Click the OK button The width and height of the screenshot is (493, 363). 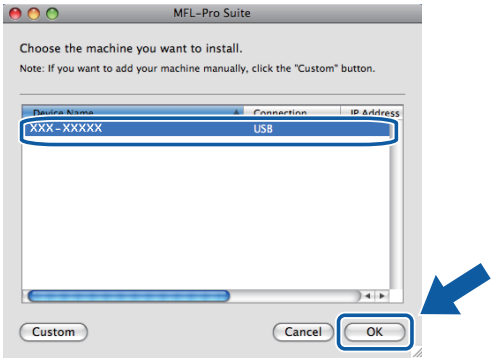coord(375,332)
